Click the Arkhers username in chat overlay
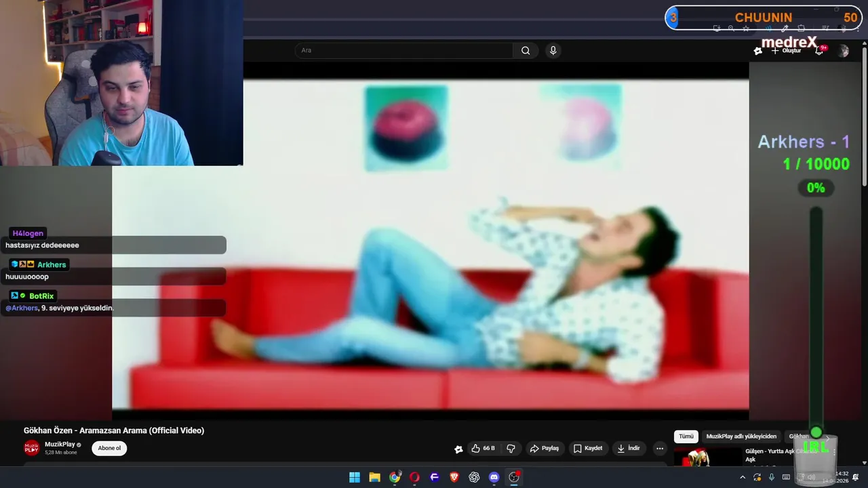 pos(52,264)
